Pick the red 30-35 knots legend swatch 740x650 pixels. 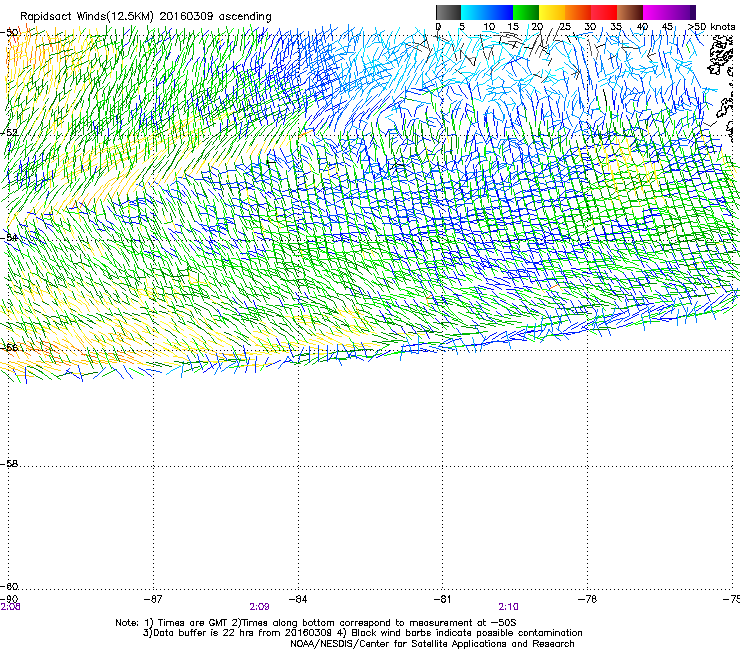coord(604,12)
